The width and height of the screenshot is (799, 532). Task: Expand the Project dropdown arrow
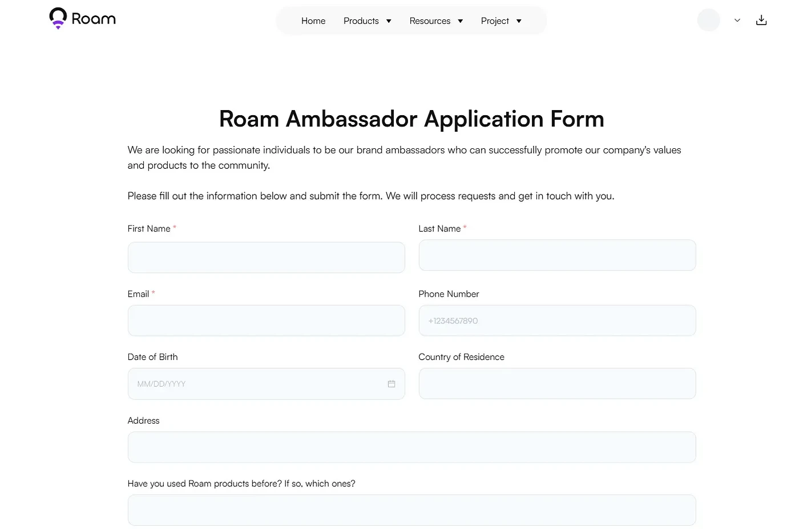coord(519,21)
